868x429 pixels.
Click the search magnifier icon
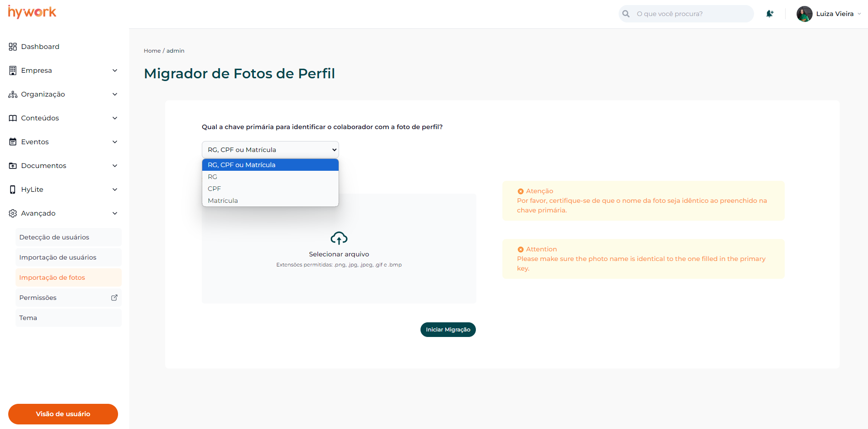tap(626, 14)
